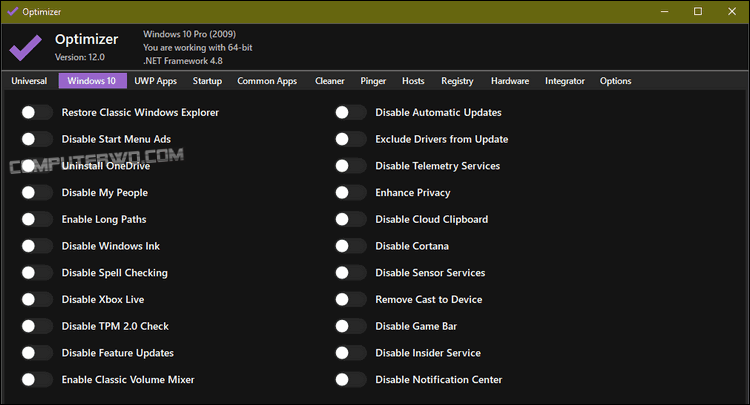Enable the Disable Xbox Live switch

[x=37, y=300]
